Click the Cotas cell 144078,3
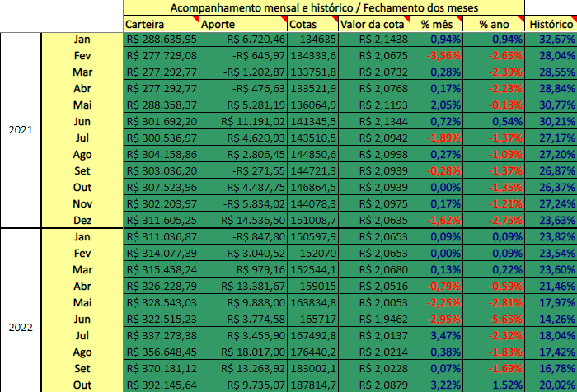Viewport: 577px width, 392px height. click(x=312, y=203)
